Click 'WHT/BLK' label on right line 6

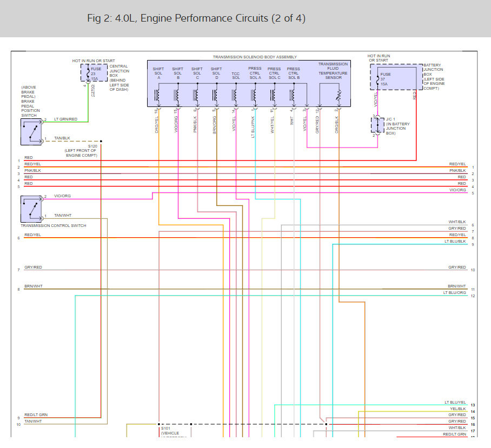pos(457,222)
